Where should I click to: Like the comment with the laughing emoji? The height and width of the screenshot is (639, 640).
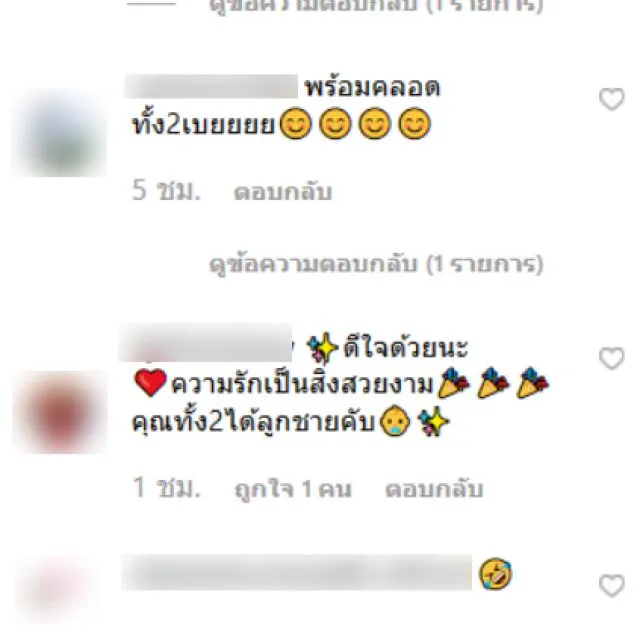pos(611,586)
